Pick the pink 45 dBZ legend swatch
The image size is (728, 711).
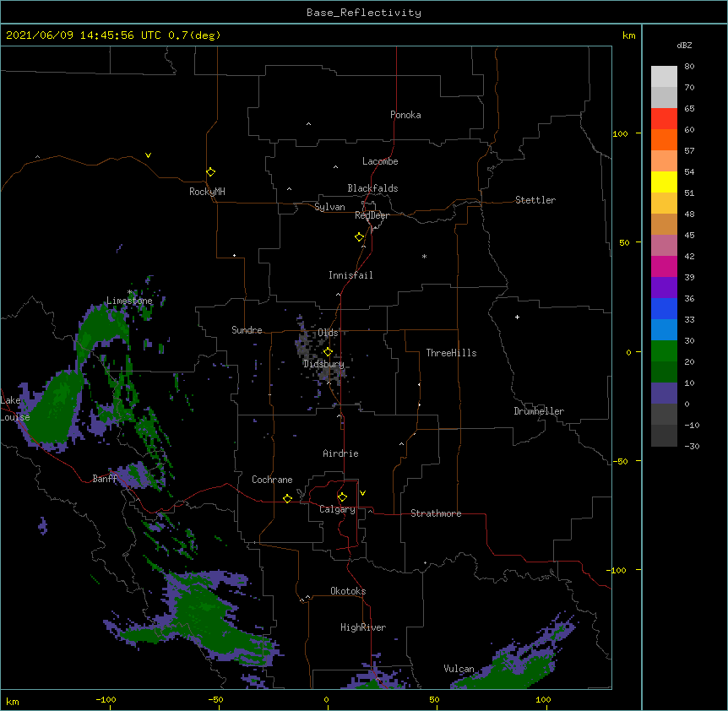[664, 246]
